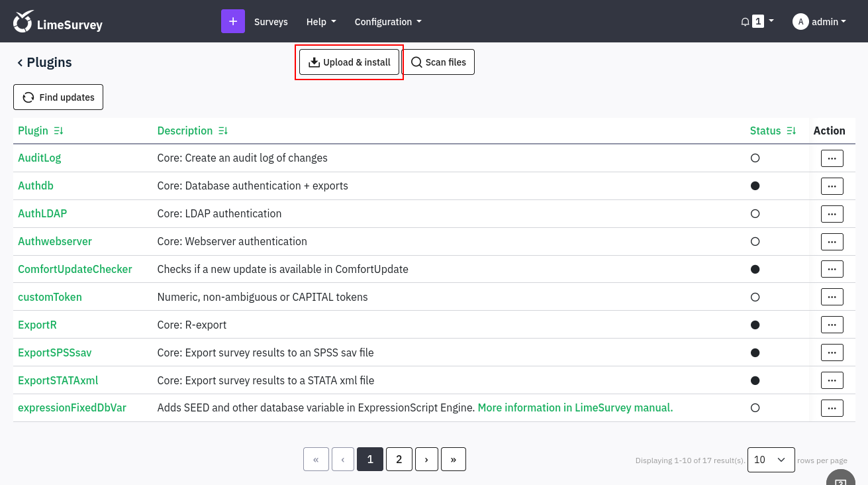Open the ComfortUpdateChecker plugin link
Viewport: 868px width, 485px height.
tap(75, 270)
